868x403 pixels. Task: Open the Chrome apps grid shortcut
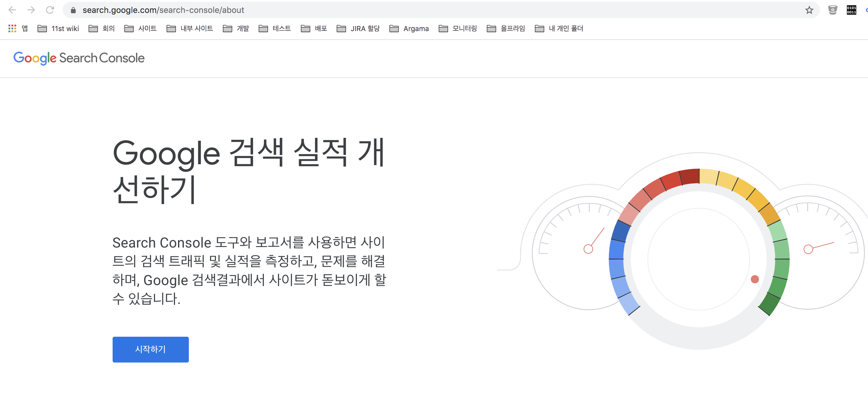point(18,29)
